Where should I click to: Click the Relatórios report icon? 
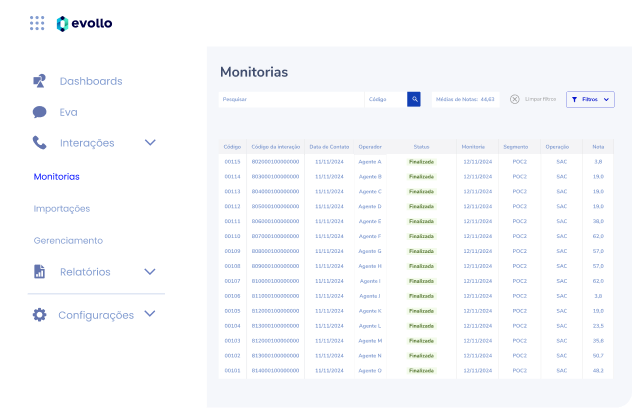click(x=40, y=272)
